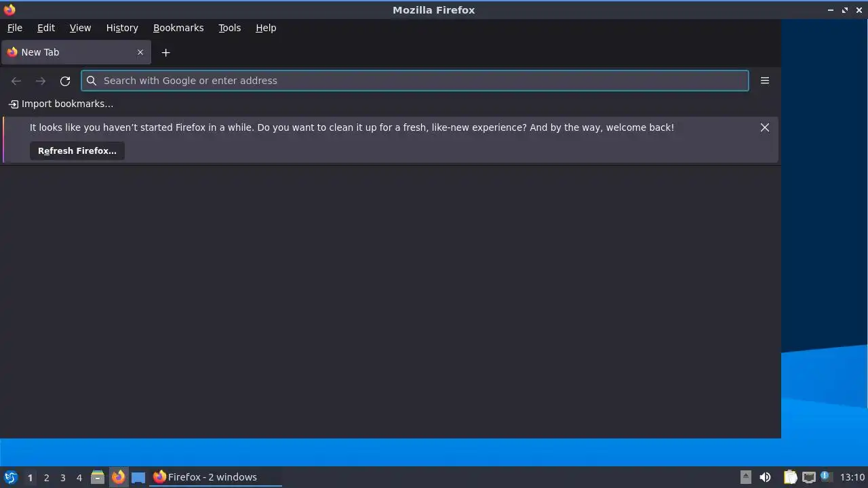Open the volume control in the tray
The image size is (868, 488).
click(x=765, y=477)
